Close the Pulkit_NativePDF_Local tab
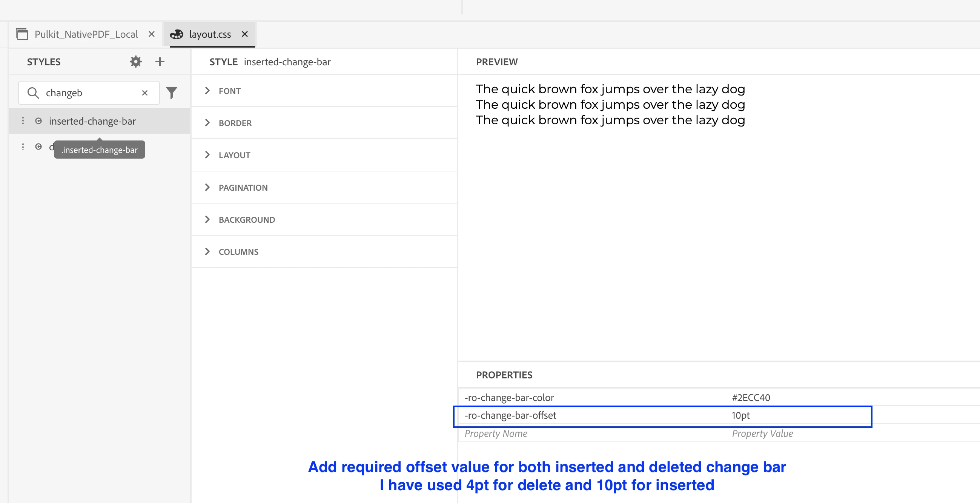The width and height of the screenshot is (980, 503). [x=151, y=34]
